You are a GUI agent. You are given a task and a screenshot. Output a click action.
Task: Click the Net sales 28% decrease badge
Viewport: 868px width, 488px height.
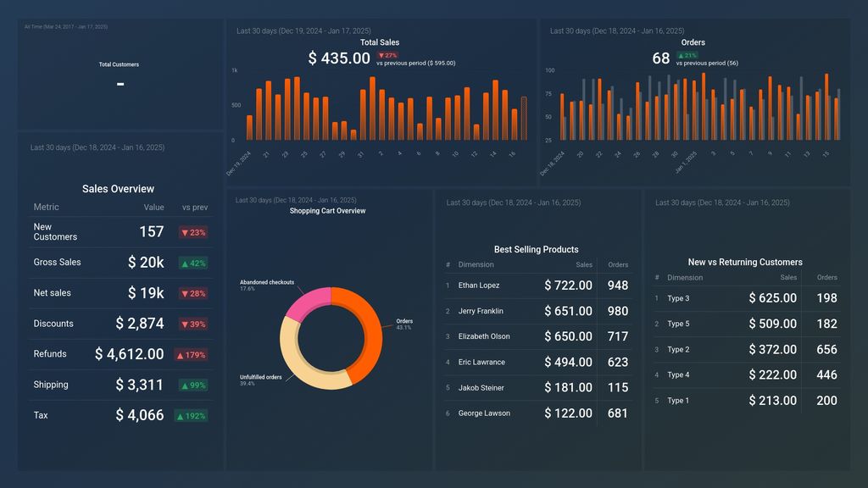[x=193, y=293]
